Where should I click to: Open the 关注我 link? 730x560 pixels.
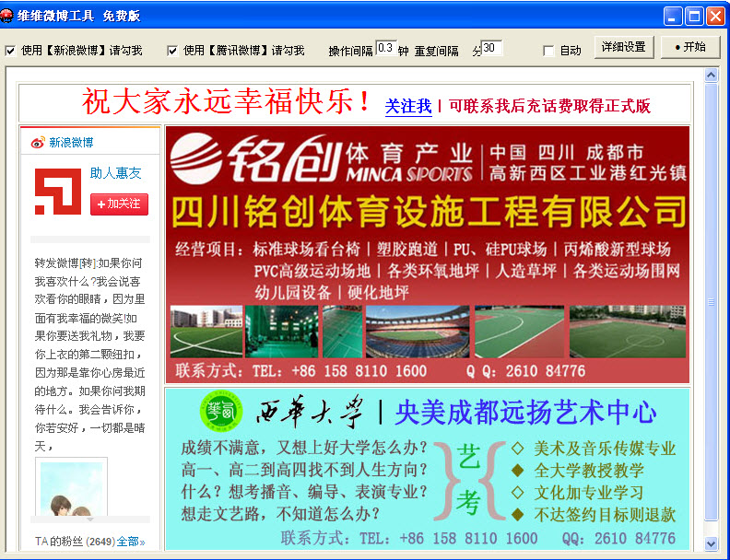click(408, 106)
